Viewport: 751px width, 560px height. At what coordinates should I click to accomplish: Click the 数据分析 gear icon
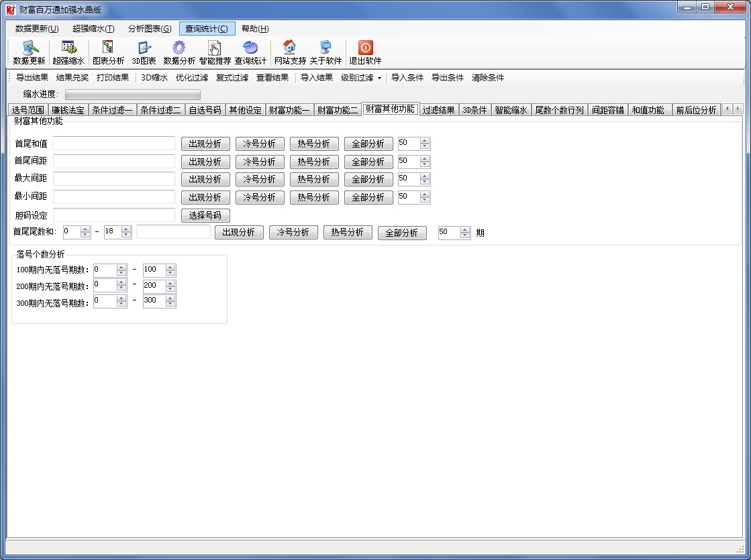[x=179, y=48]
